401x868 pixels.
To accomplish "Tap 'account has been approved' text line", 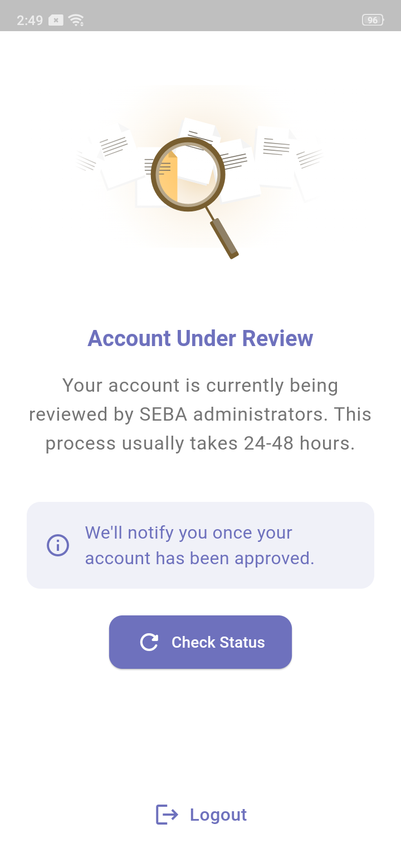I will (x=199, y=558).
